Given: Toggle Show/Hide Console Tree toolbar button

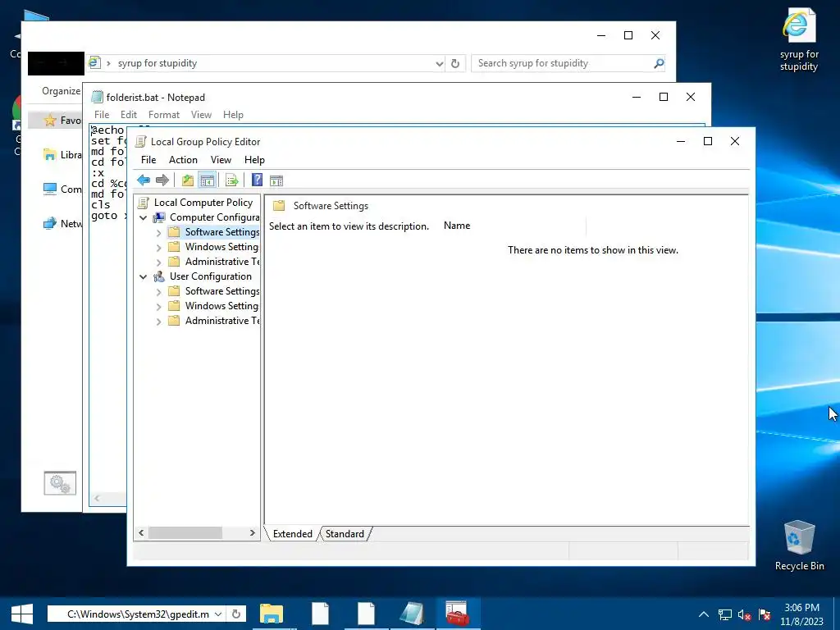Looking at the screenshot, I should 207,180.
